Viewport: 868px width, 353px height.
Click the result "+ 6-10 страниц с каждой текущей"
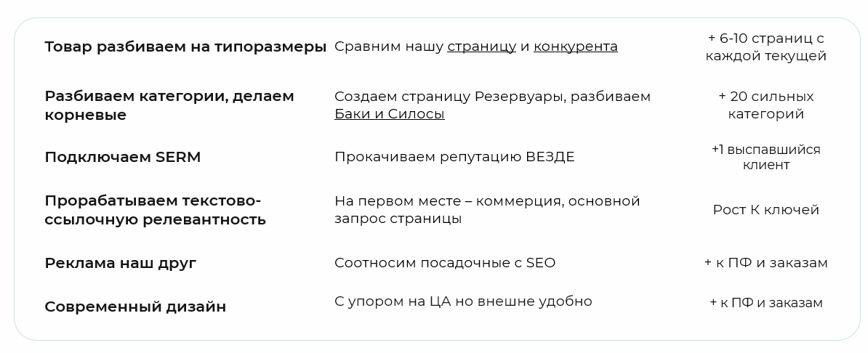(x=765, y=47)
